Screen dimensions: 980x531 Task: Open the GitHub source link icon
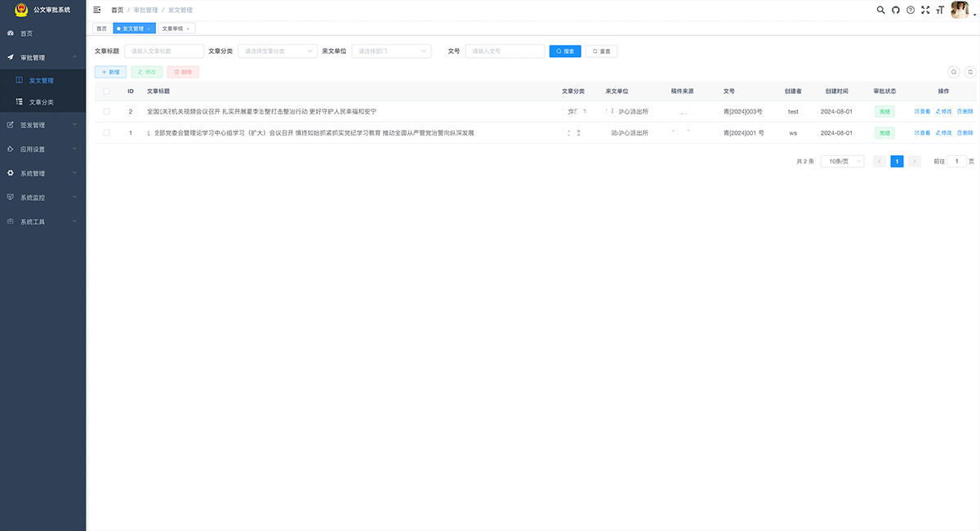(895, 10)
